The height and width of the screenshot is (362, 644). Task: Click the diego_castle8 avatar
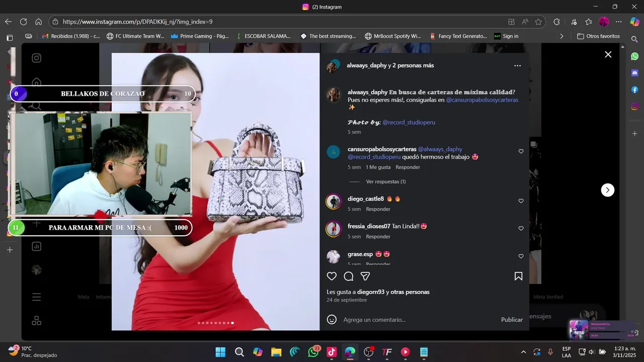tap(334, 202)
